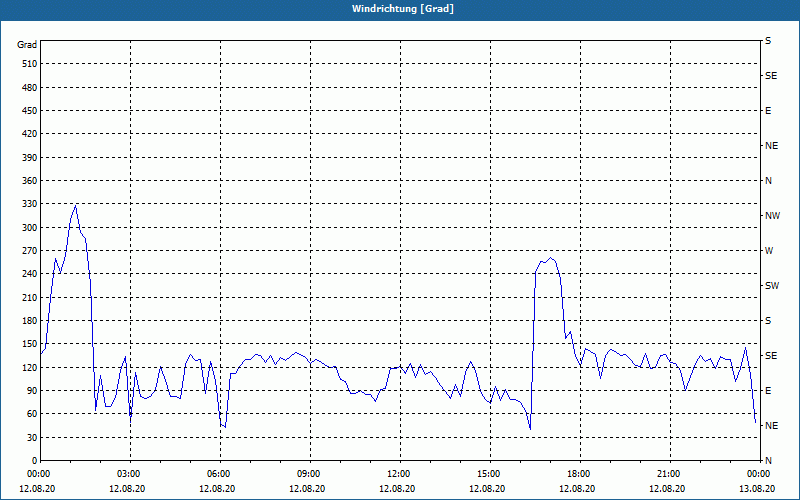Select the Grad unit label on the y-axis
The image size is (800, 500).
[27, 45]
